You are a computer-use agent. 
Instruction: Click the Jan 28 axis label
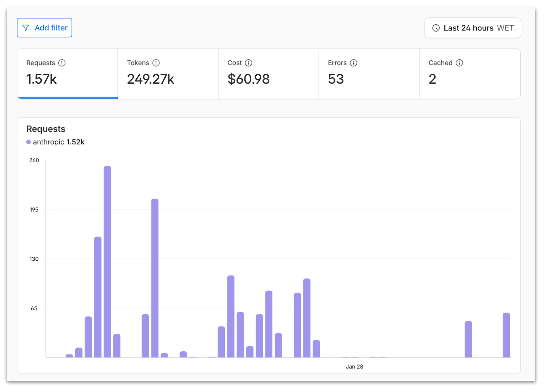354,367
